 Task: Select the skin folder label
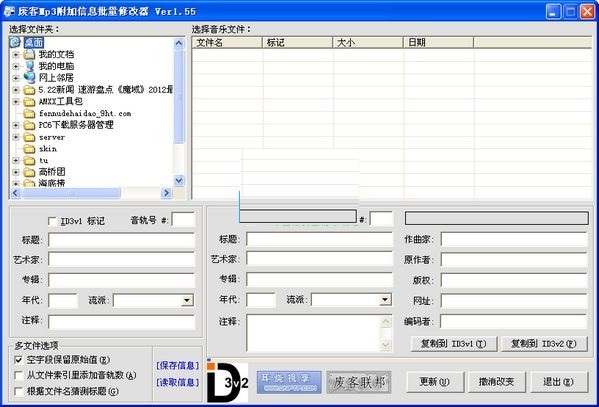pos(48,149)
